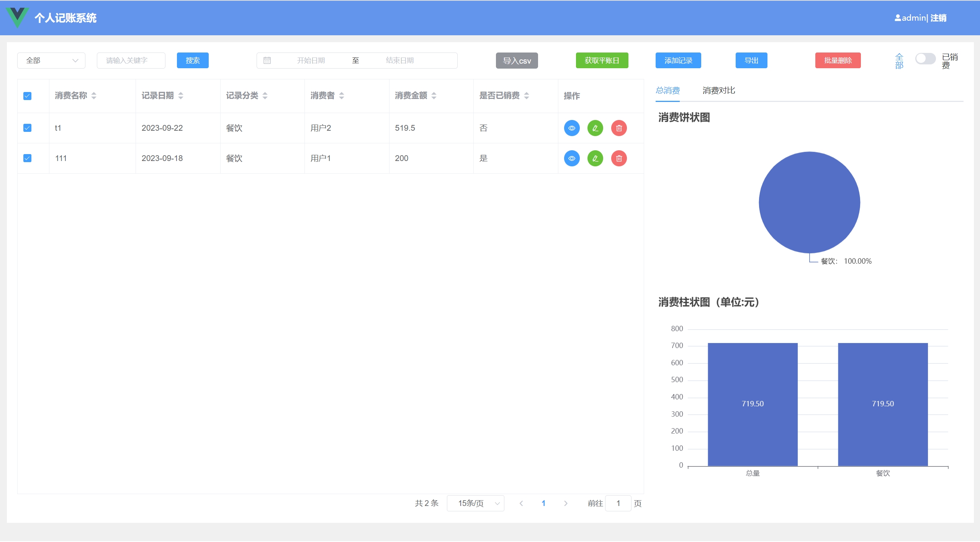The width and height of the screenshot is (980, 542).
Task: Click the 获取平账日 button
Action: pos(602,61)
